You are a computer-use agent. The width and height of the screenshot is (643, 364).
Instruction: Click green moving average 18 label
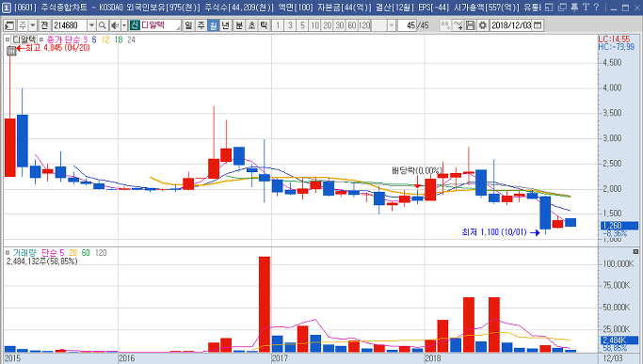pos(119,40)
